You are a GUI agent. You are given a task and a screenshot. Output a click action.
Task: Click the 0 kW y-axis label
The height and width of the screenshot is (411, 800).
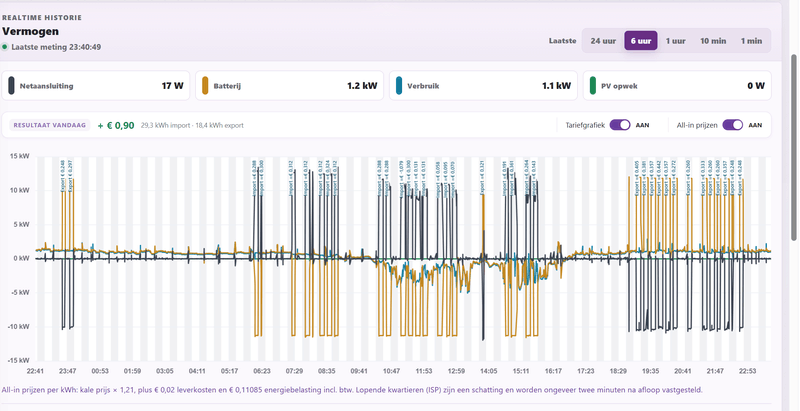point(21,258)
